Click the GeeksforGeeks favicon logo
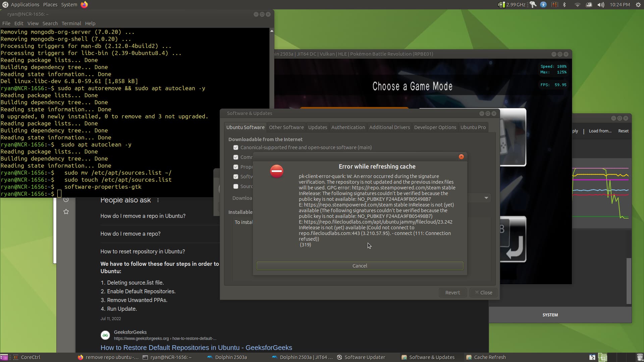The width and height of the screenshot is (644, 362). 105,335
